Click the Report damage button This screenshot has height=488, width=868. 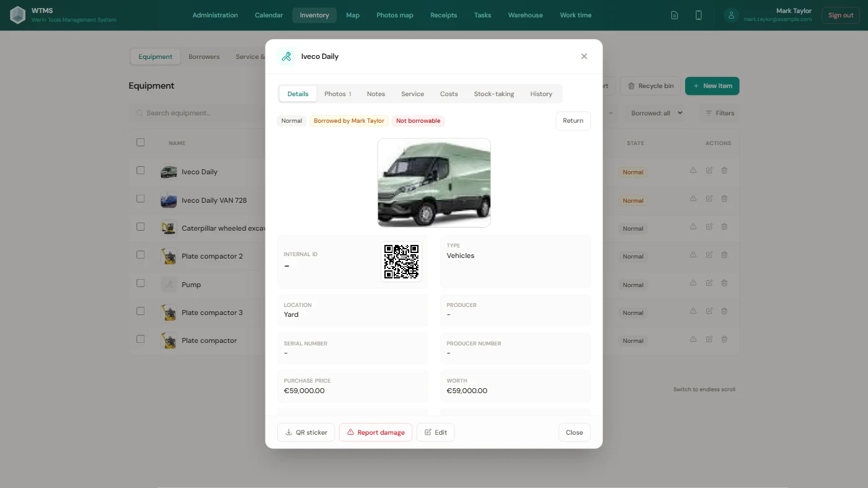click(x=376, y=432)
